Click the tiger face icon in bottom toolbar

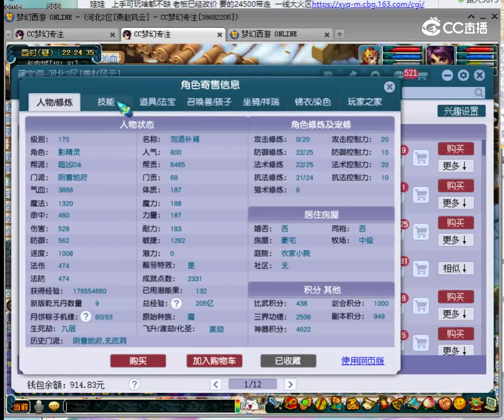352,403
